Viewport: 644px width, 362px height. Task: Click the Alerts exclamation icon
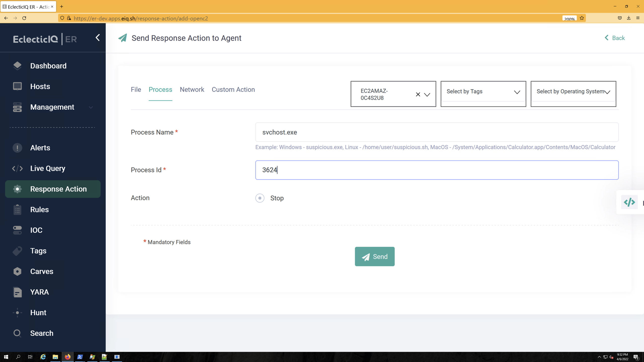click(x=17, y=148)
